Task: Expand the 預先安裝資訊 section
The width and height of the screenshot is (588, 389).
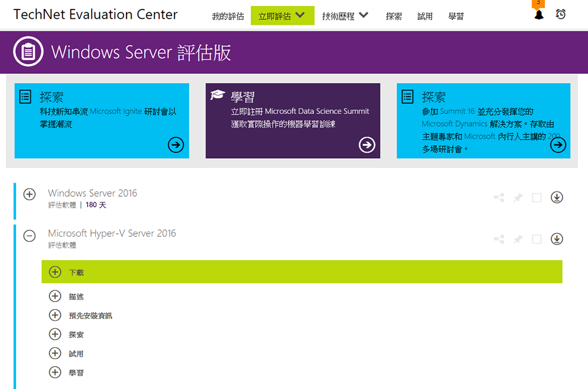Action: coord(55,315)
